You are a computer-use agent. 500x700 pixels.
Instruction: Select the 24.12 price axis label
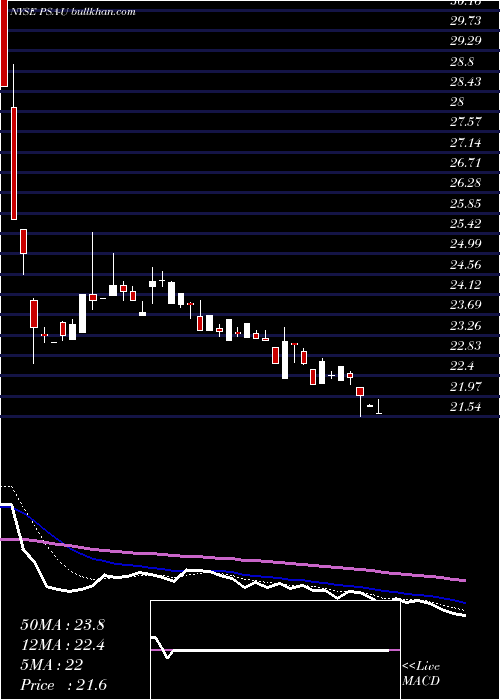[x=466, y=285]
